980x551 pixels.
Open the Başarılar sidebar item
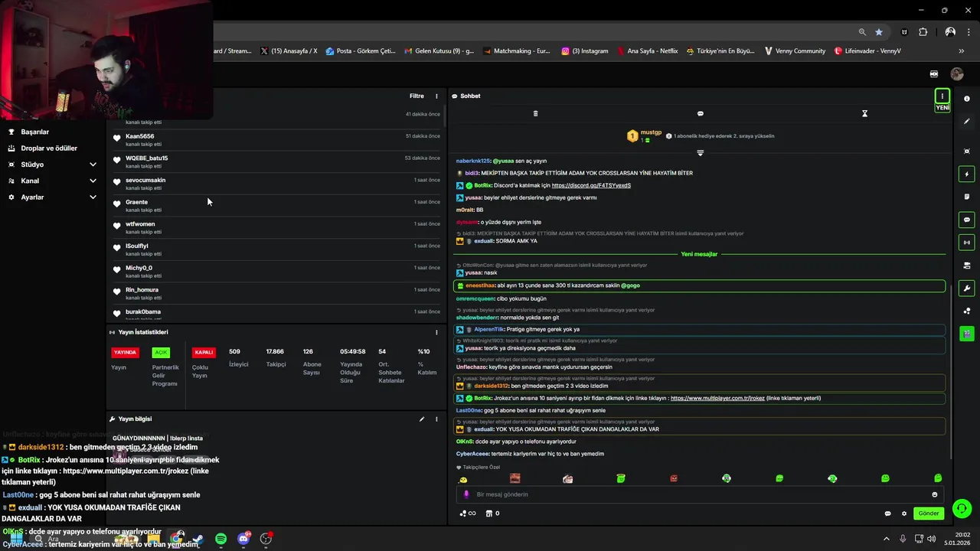click(x=34, y=132)
